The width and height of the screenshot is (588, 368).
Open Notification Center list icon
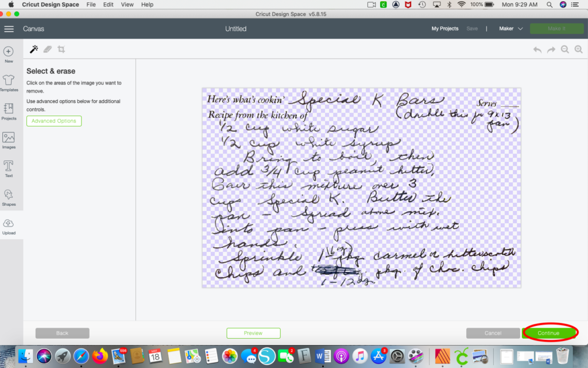(575, 5)
